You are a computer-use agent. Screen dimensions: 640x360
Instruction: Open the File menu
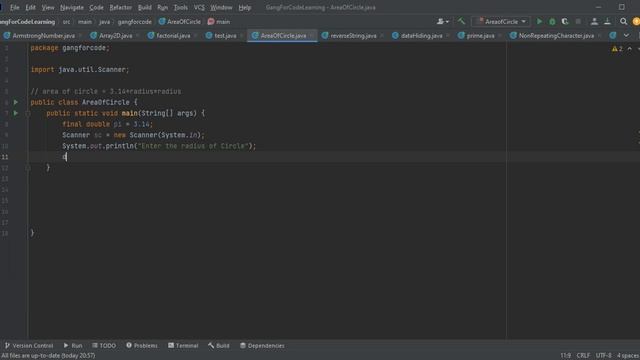pyautogui.click(x=15, y=7)
